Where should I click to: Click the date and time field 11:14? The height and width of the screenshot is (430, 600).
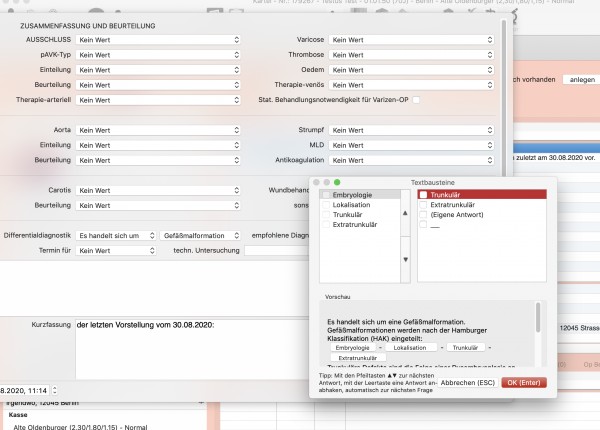tap(24, 390)
